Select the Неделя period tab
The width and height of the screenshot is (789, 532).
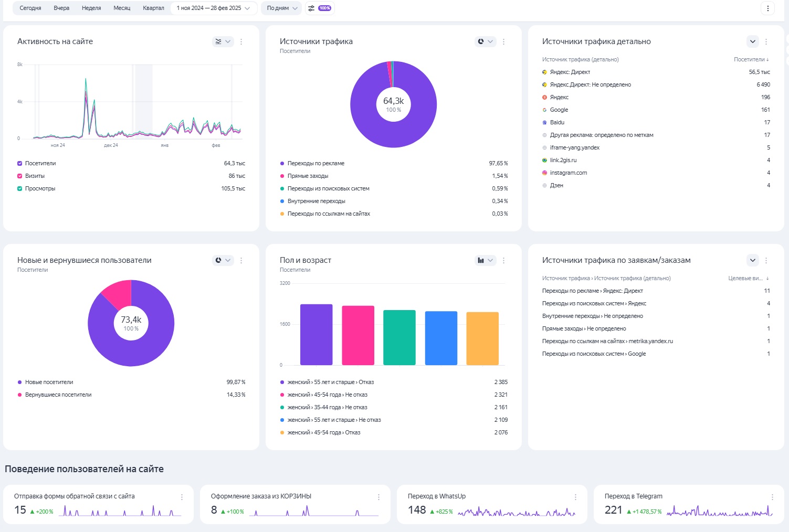tap(91, 8)
